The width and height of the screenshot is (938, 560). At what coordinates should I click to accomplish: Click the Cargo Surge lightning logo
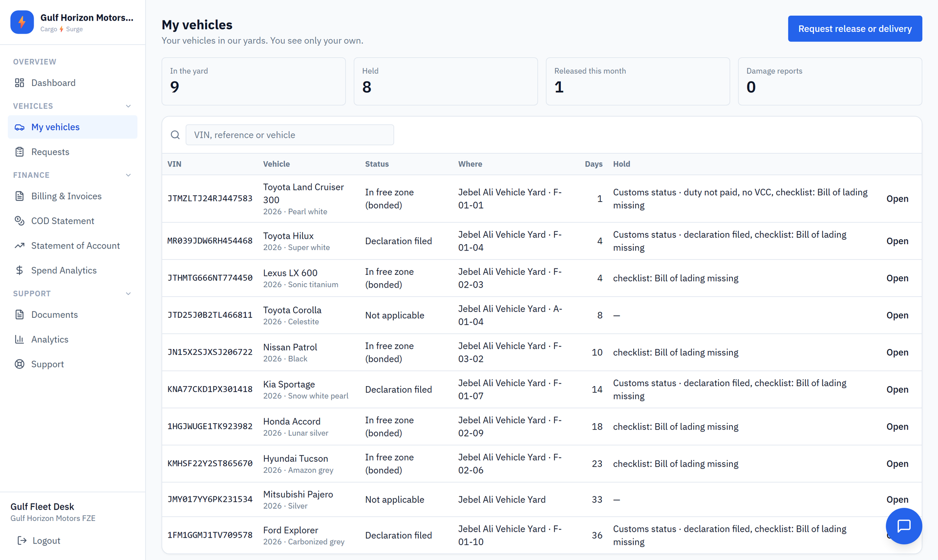(x=22, y=22)
